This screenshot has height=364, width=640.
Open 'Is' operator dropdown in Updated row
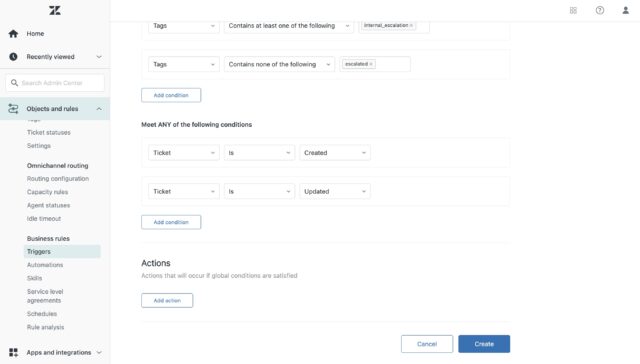pos(259,191)
